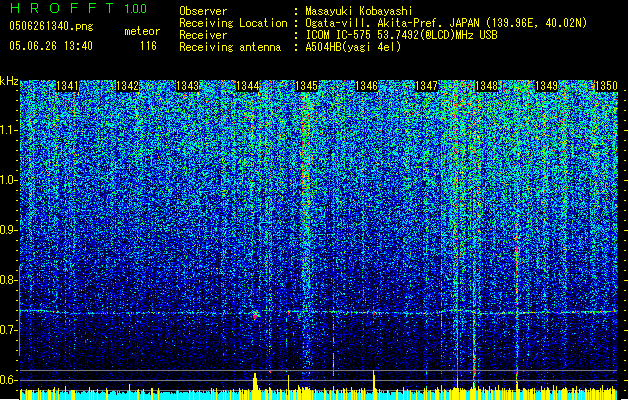The image size is (629, 400).
Task: Click the Receiving Location label
Action: click(233, 23)
